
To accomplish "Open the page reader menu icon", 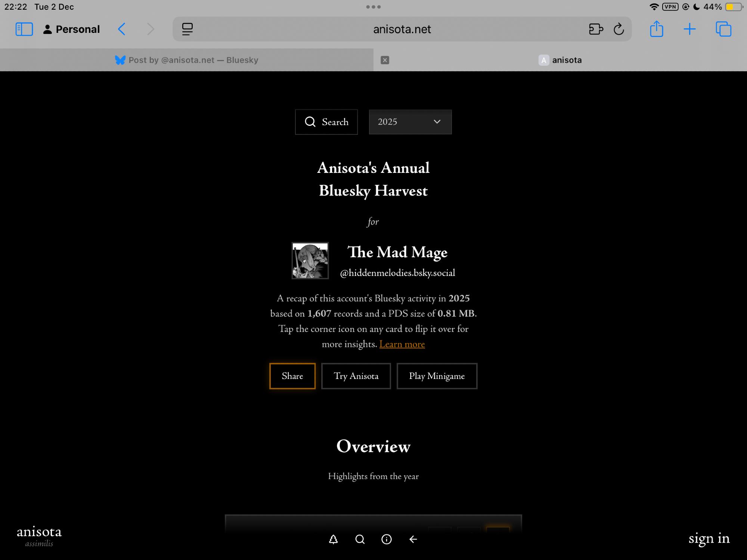I will point(187,29).
